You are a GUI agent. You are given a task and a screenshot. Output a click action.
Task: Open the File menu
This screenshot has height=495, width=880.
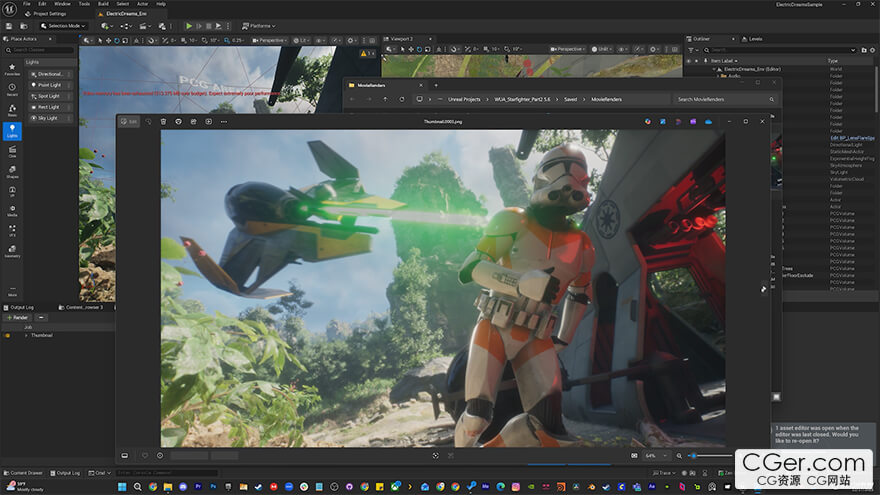point(26,4)
